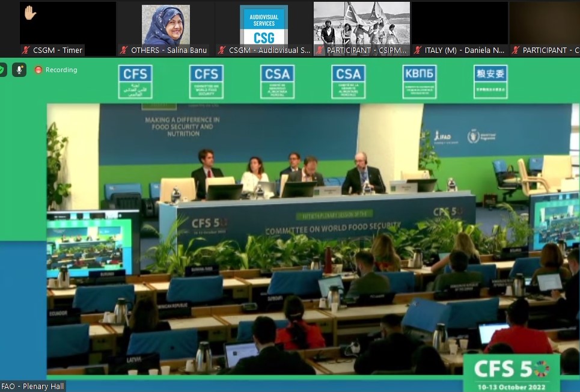Image resolution: width=580 pixels, height=392 pixels.
Task: Click the muted mic icon beside CSGM - Timer
Action: (x=26, y=51)
